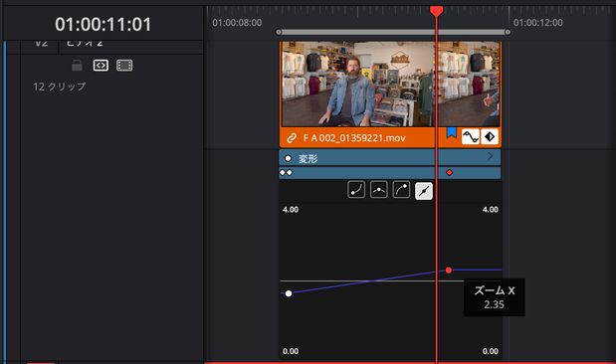This screenshot has width=616, height=364.
Task: Toggle the V2 track lock icon
Action: pos(77,66)
